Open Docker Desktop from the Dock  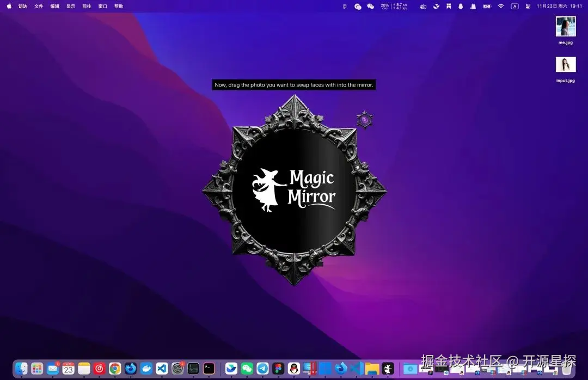click(x=146, y=369)
